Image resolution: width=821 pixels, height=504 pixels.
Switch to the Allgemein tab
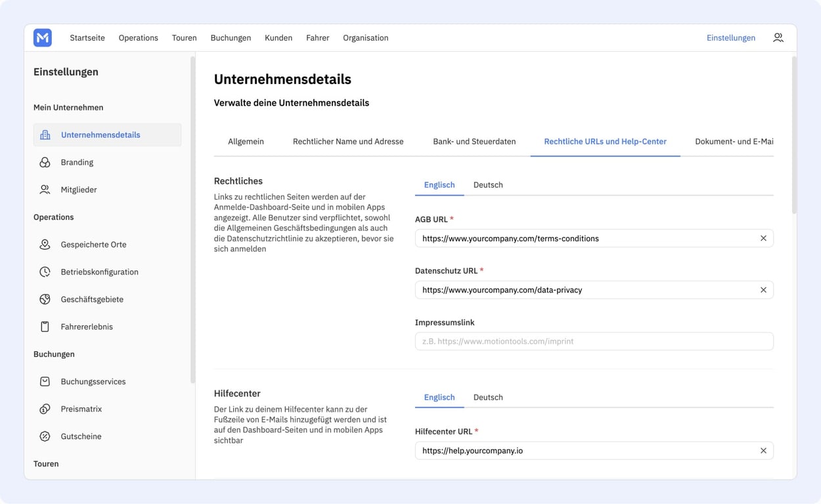click(246, 141)
